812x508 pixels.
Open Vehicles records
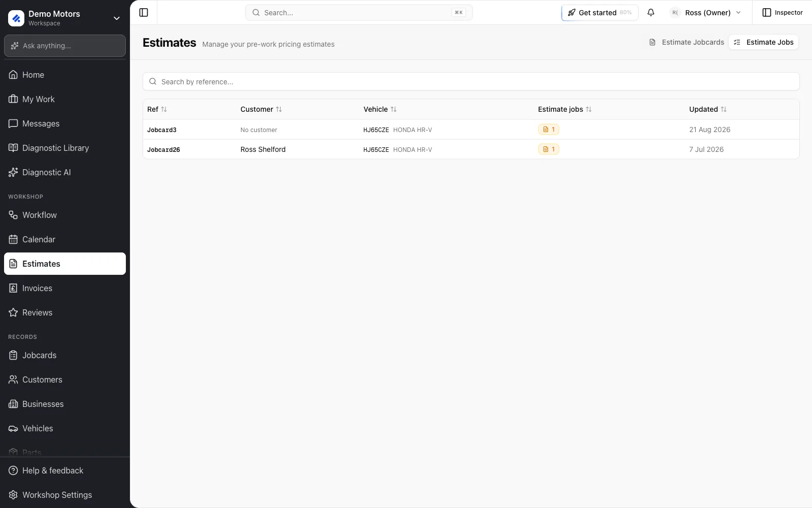click(x=65, y=428)
